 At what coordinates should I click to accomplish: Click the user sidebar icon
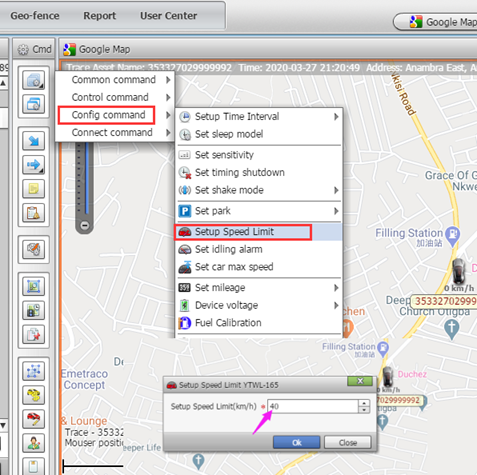33,443
